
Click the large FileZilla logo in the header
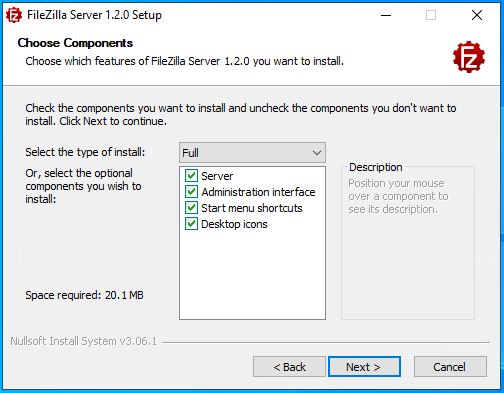point(469,57)
